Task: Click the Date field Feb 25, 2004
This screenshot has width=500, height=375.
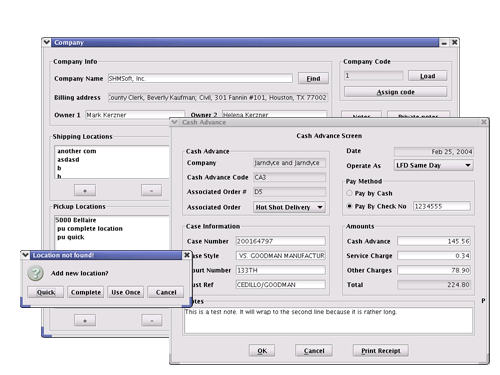Action: (434, 152)
